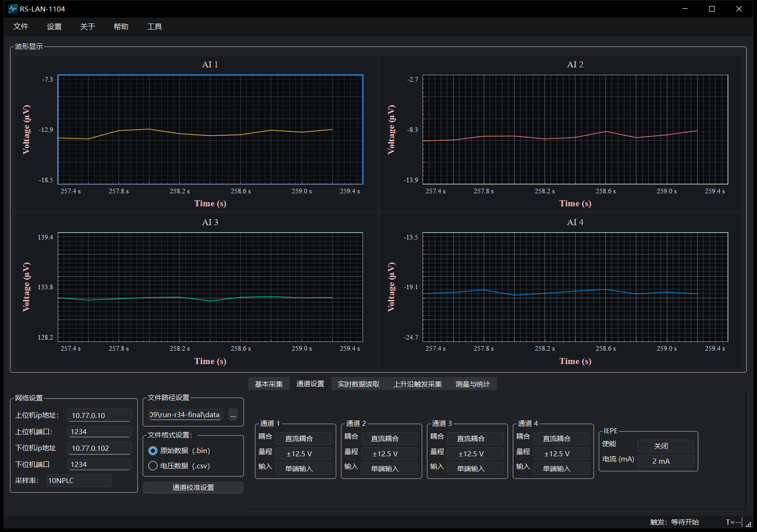Switch to the 实时数据读取 tab
The image size is (757, 532).
(x=358, y=384)
